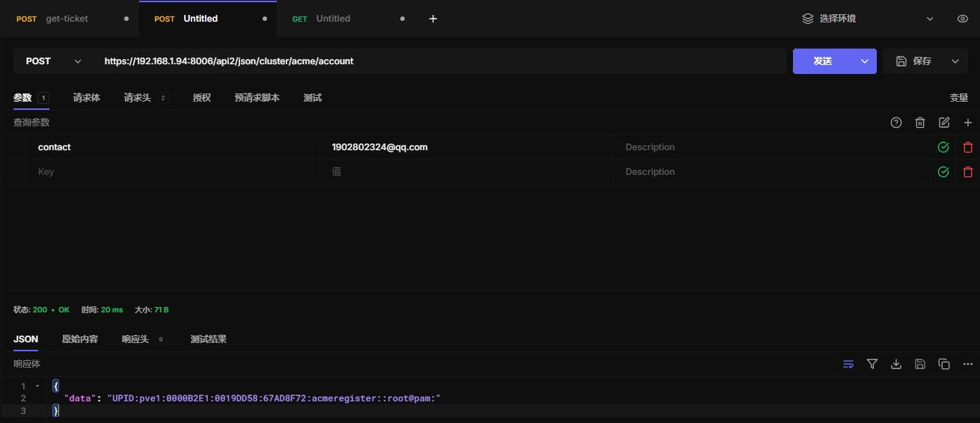Screen dimensions: 980x423
Task: Click the 发送 send button
Action: 823,61
